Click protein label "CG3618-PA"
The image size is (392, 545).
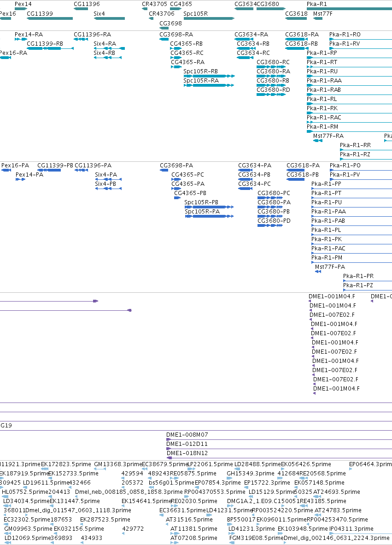tap(303, 166)
